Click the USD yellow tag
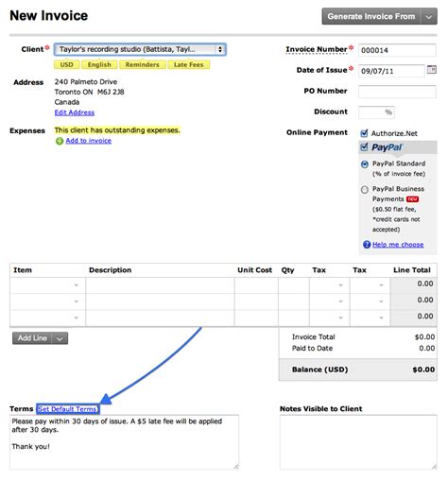448x481 pixels. 67,64
